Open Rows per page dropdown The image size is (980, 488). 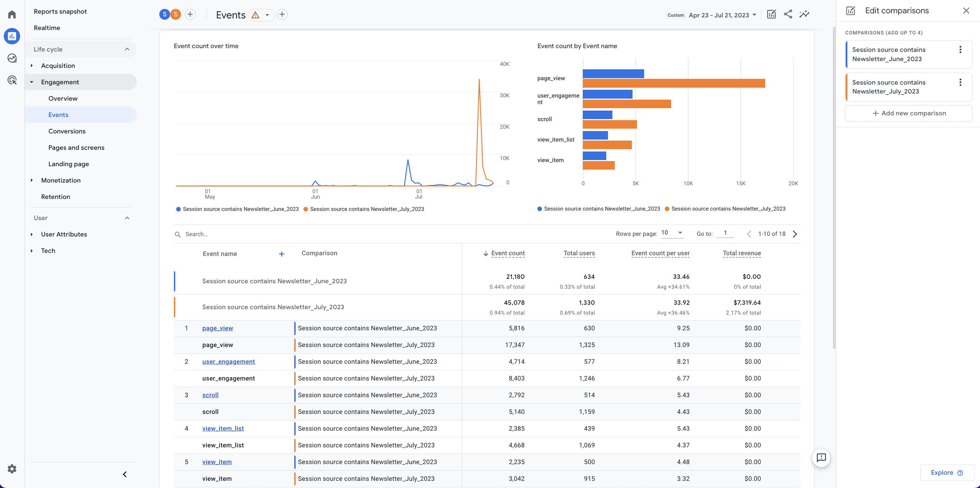pos(672,233)
